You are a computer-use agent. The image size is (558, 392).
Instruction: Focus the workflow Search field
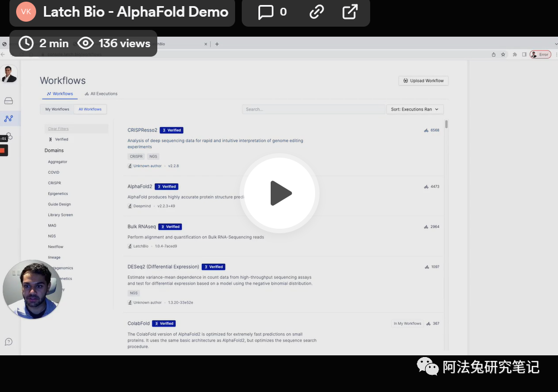(x=313, y=109)
